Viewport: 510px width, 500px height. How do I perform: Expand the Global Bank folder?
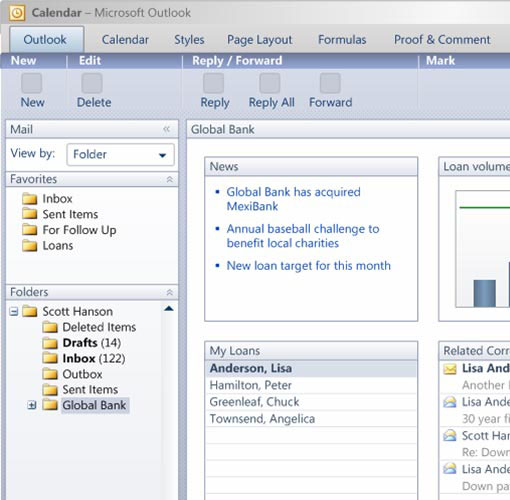32,405
